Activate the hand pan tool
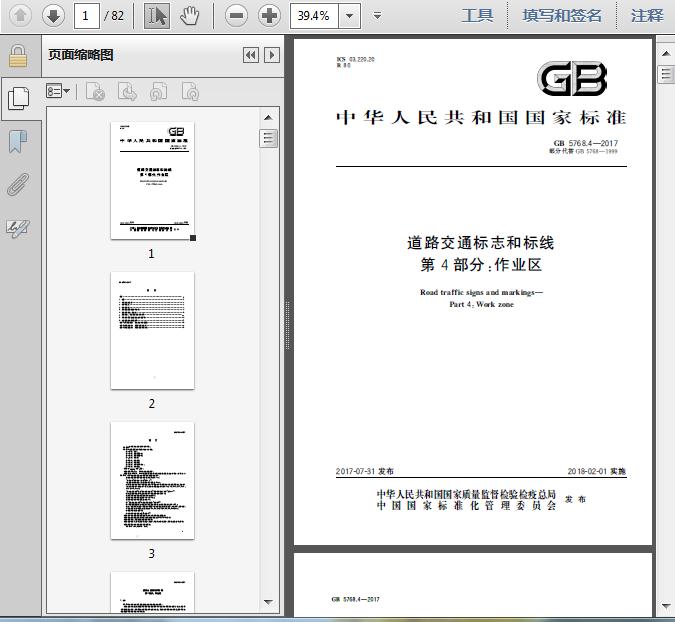Image resolution: width=675 pixels, height=622 pixels. point(189,16)
